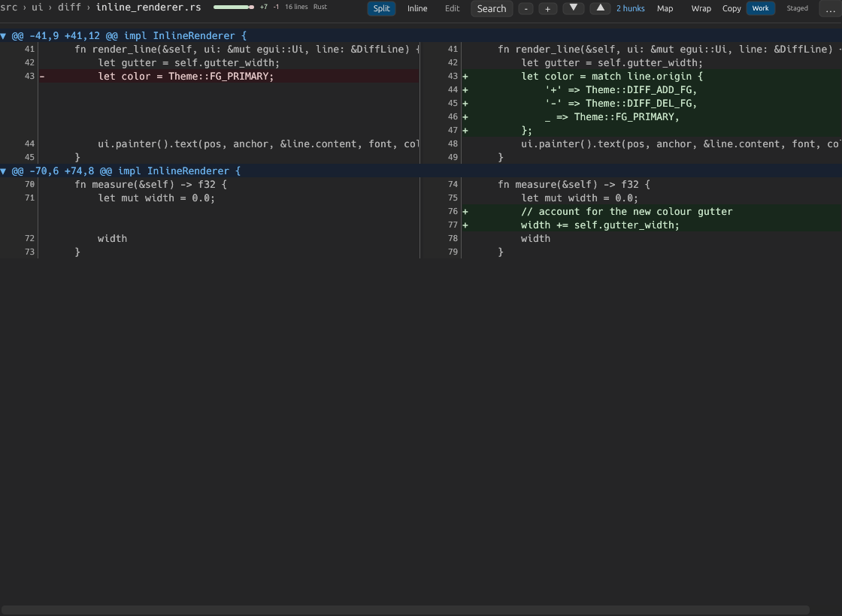Screen dimensions: 842x616
Task: Click the minus marker on deleted line 43
Action: point(42,76)
